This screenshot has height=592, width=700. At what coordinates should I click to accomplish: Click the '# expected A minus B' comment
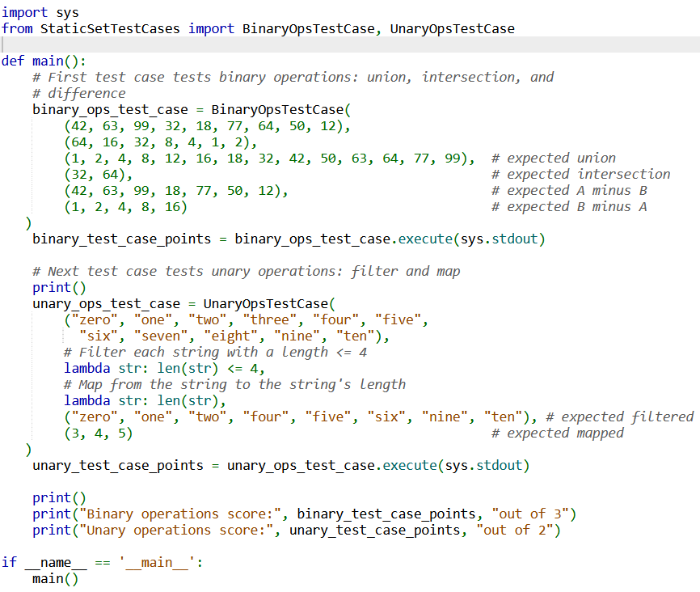569,190
